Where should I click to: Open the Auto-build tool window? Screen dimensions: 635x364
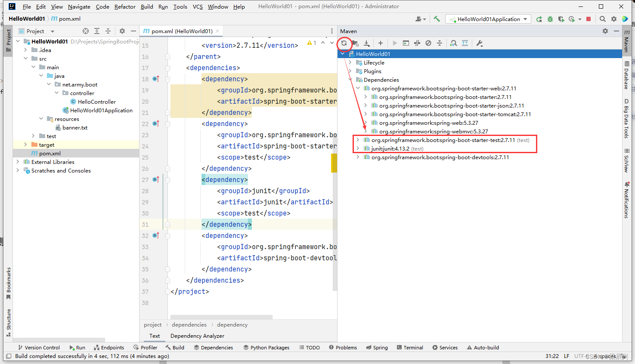(483, 347)
